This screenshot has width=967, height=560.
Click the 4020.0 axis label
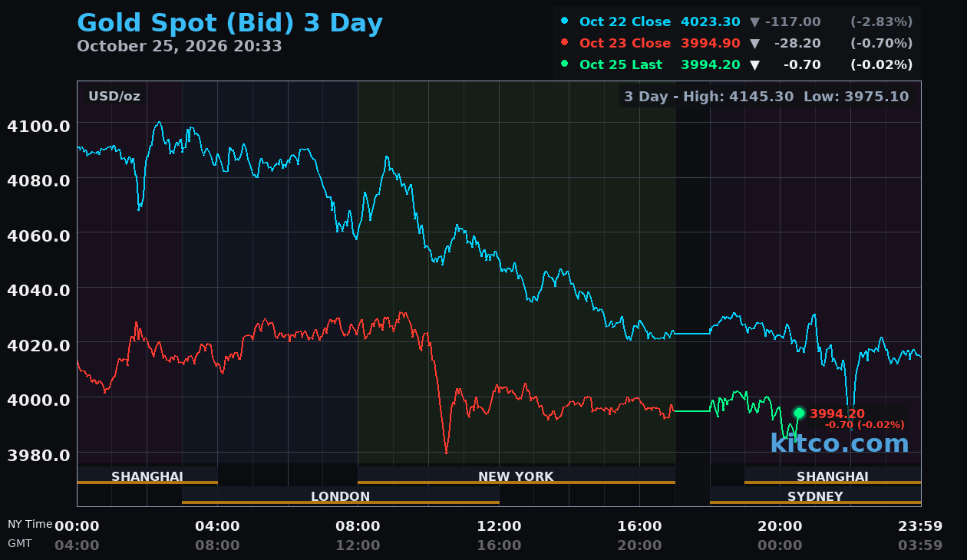[x=38, y=344]
